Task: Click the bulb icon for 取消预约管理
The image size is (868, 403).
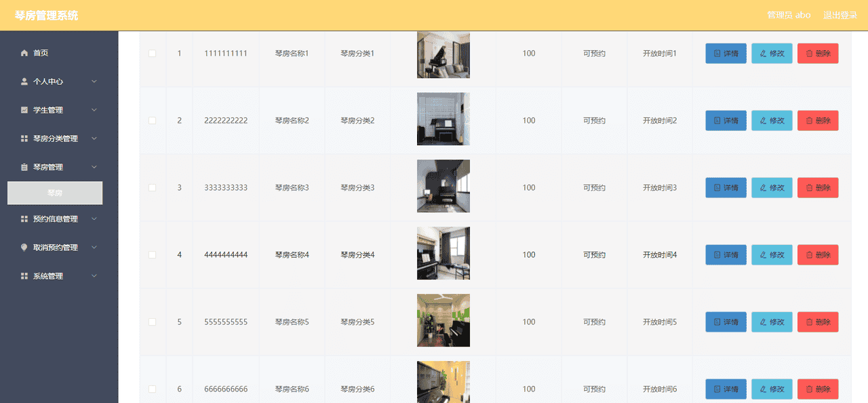Action: [24, 248]
